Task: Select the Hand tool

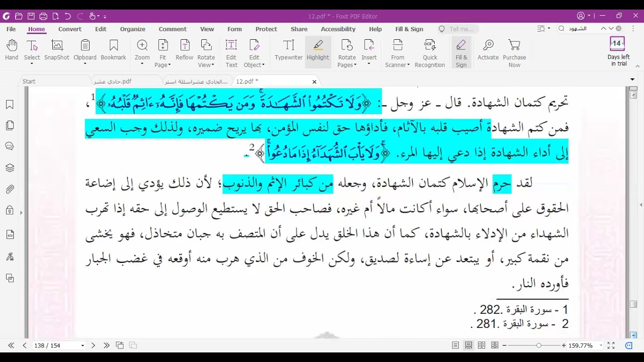Action: pyautogui.click(x=12, y=51)
